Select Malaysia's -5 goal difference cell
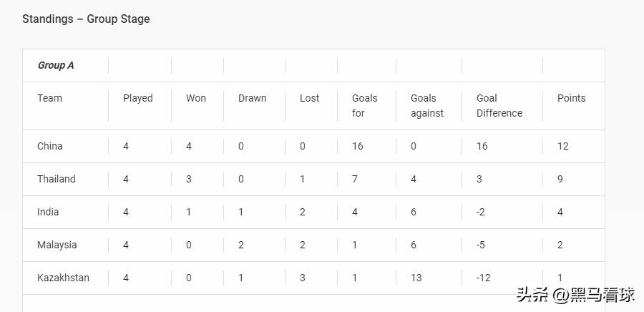Image resolution: width=644 pixels, height=312 pixels. click(x=481, y=245)
